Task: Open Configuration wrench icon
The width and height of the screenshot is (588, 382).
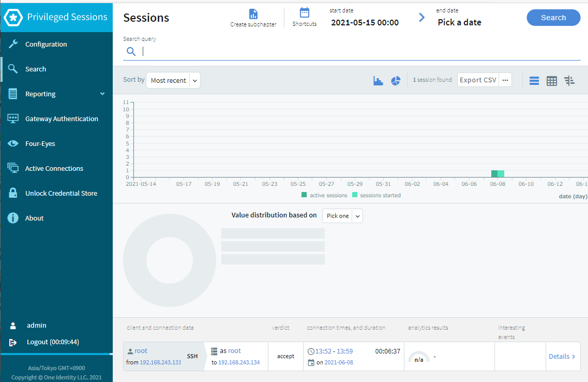Action: [13, 44]
